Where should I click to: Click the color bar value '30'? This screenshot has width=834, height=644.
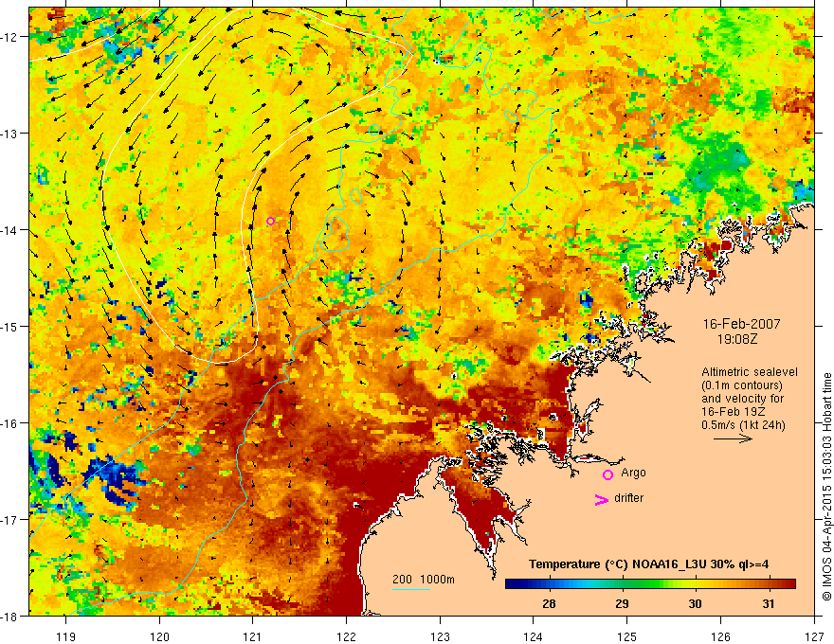pyautogui.click(x=696, y=603)
